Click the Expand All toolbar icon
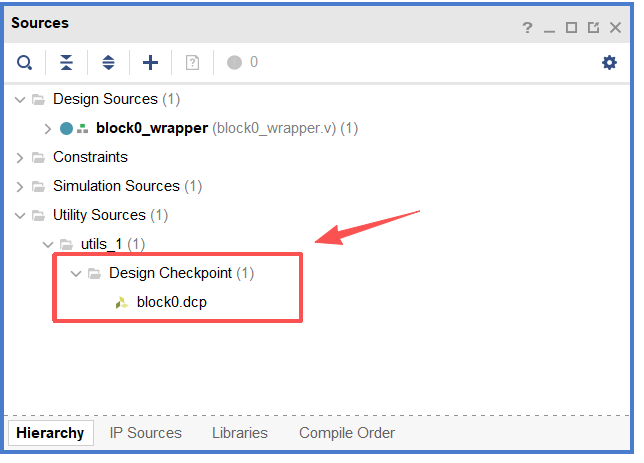 click(108, 63)
